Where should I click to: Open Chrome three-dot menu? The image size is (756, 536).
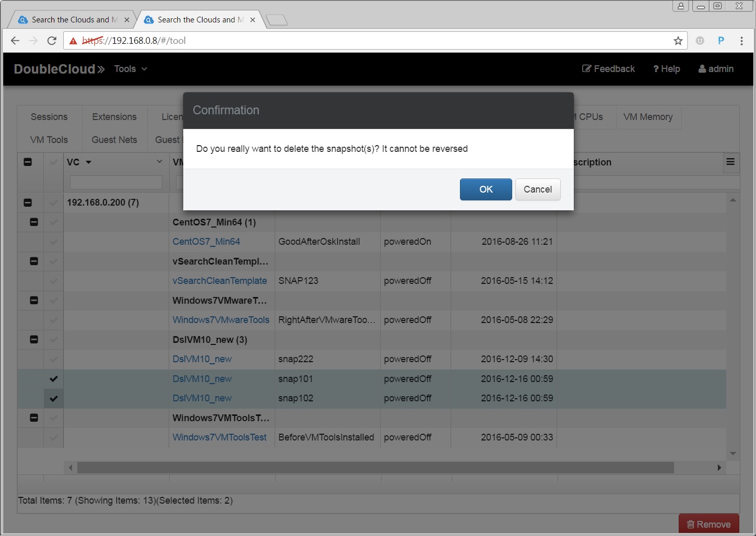[x=741, y=41]
